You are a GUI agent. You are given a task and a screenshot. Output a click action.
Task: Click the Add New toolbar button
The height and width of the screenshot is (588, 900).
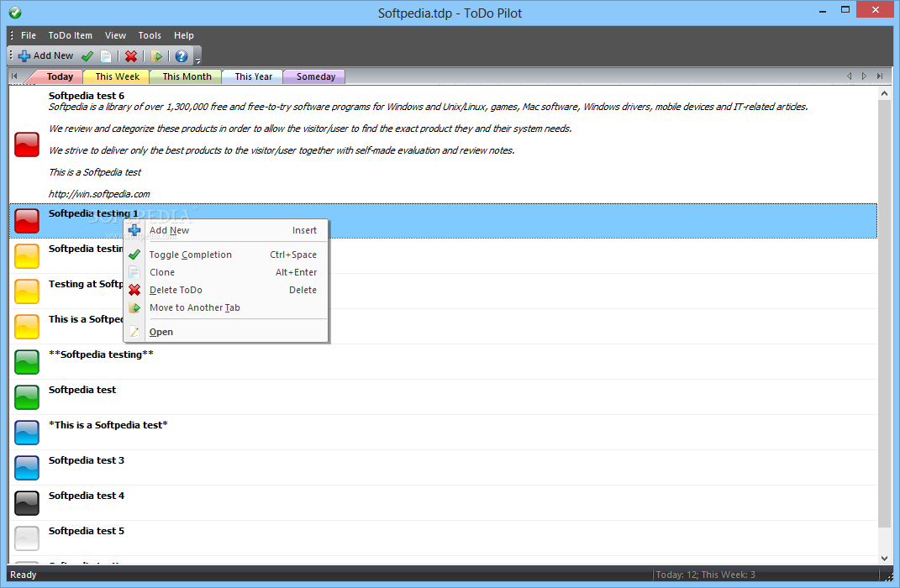(46, 55)
